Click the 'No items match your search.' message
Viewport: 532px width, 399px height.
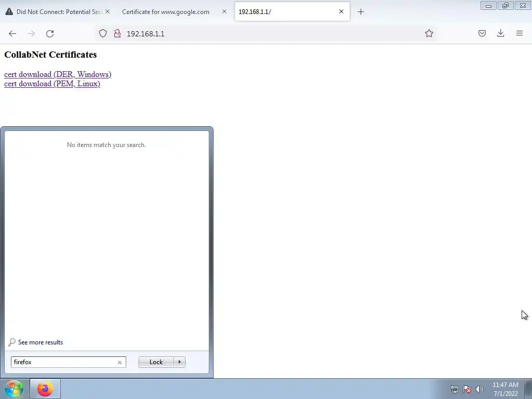[107, 145]
